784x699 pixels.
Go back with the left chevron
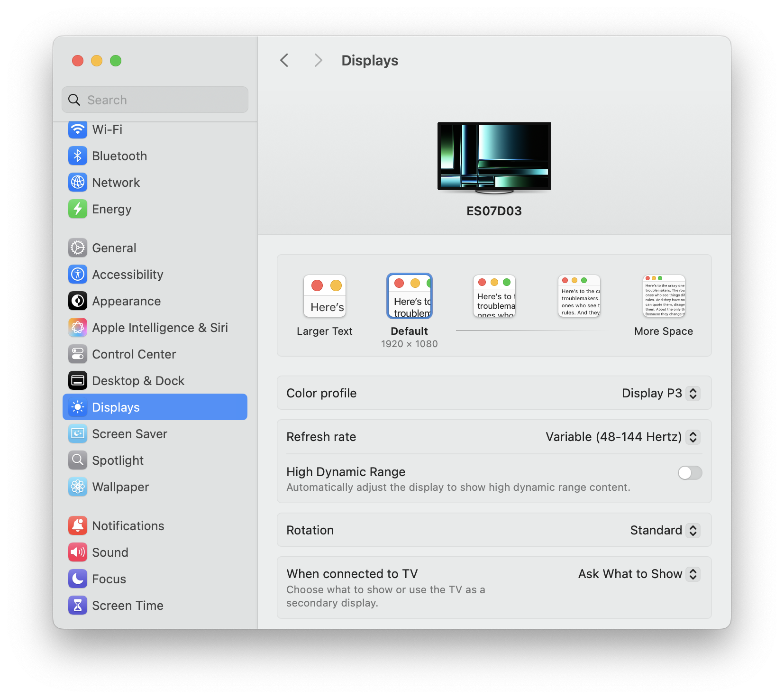[284, 60]
